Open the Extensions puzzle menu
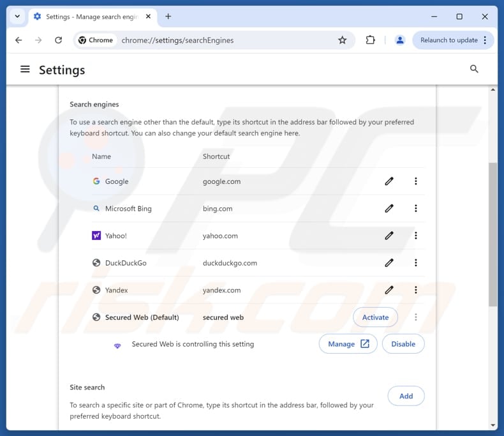Screen dimensions: 504x436 [370, 40]
